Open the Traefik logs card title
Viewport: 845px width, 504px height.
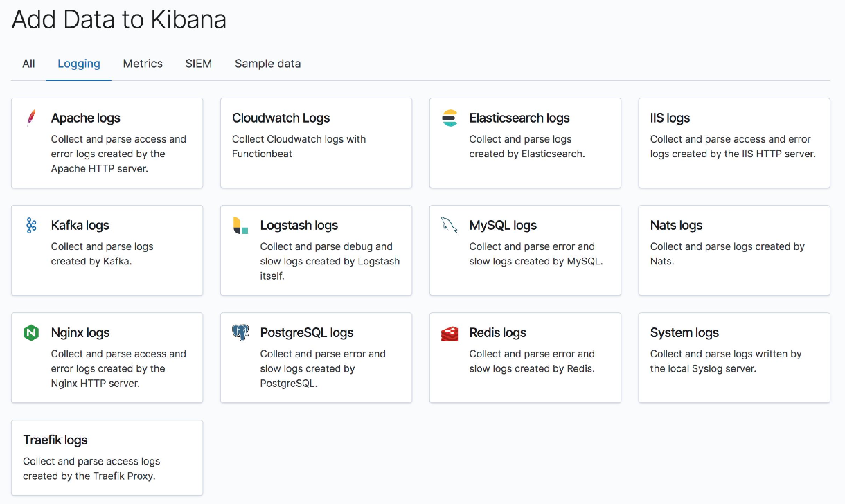point(55,440)
